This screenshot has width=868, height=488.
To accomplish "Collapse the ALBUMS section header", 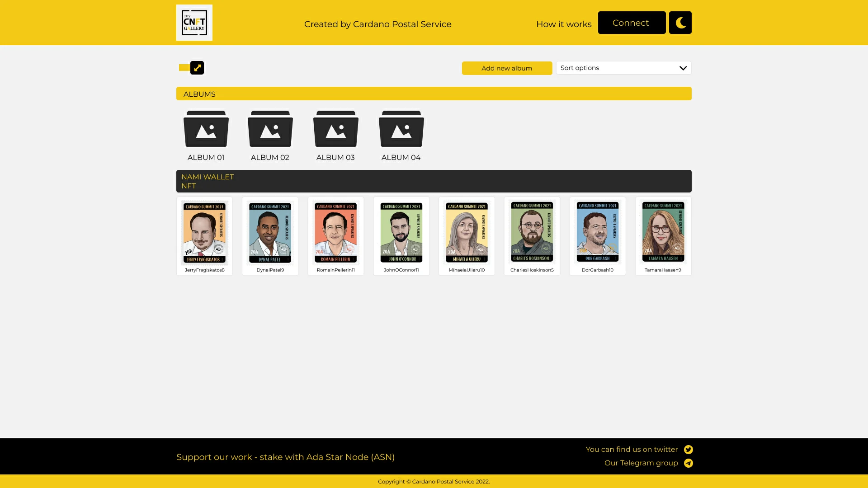I will (434, 94).
